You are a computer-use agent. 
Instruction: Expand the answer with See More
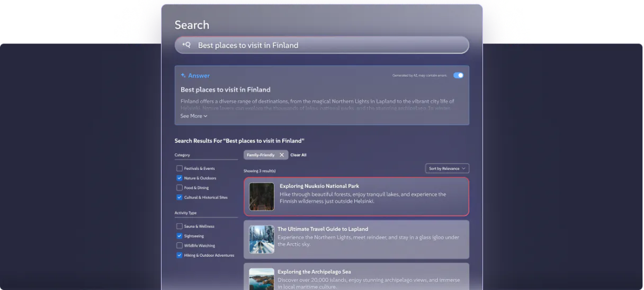coord(194,116)
